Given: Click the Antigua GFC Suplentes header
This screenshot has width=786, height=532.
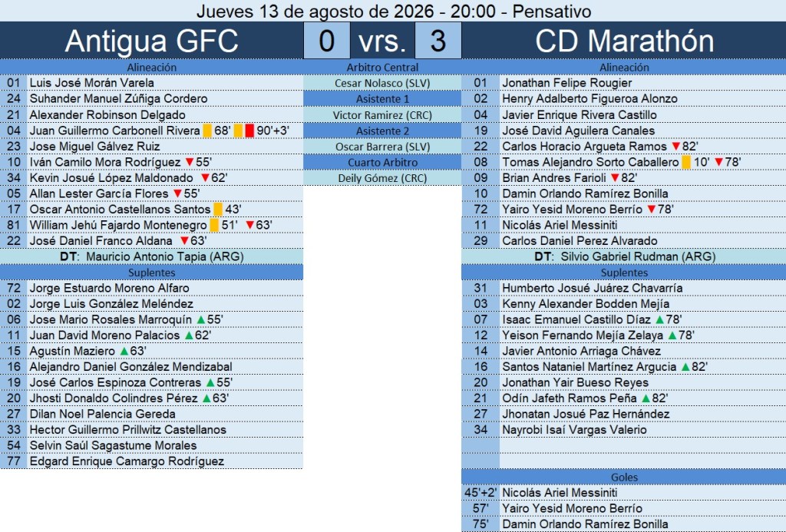Looking at the screenshot, I should tap(151, 273).
